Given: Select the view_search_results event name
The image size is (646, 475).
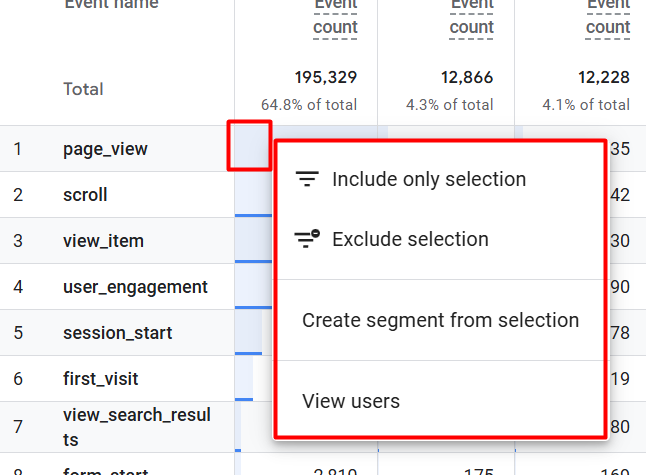Looking at the screenshot, I should [x=137, y=427].
